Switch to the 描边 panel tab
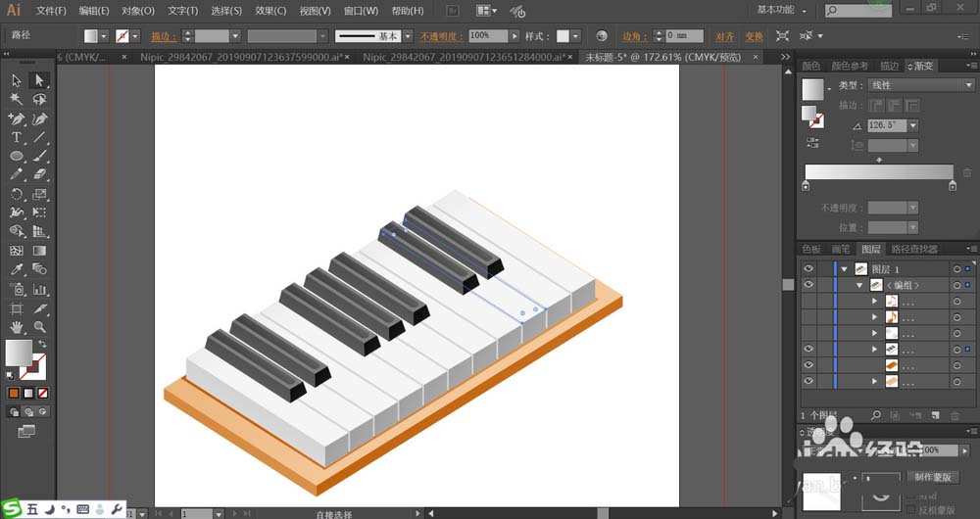980x519 pixels. point(890,66)
